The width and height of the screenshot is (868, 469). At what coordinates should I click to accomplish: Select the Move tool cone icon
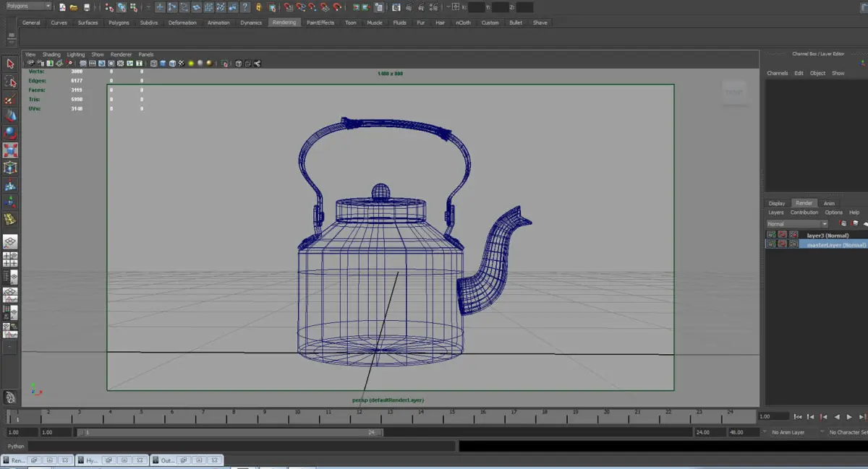(x=10, y=116)
